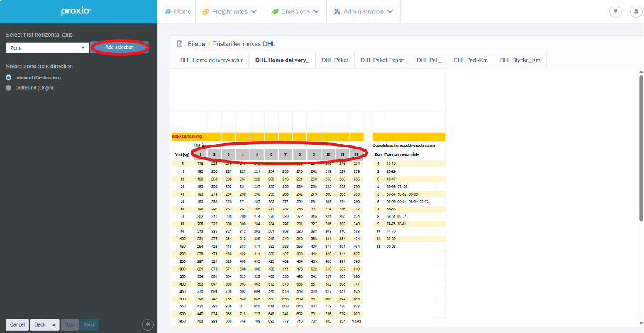Viewport: 644px width, 333px height.
Task: Click the house icon beside Home
Action: pyautogui.click(x=167, y=11)
